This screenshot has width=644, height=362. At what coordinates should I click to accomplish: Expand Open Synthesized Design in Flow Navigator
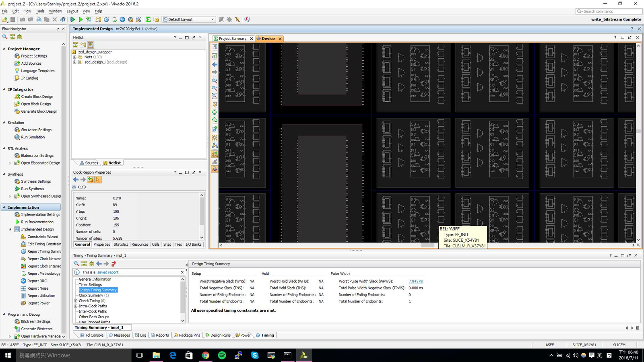click(x=10, y=196)
